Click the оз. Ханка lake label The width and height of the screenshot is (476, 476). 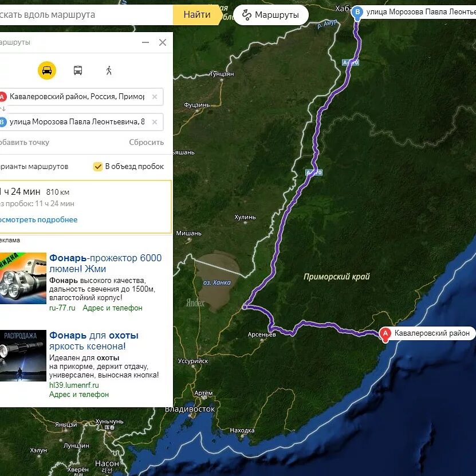pos(217,282)
